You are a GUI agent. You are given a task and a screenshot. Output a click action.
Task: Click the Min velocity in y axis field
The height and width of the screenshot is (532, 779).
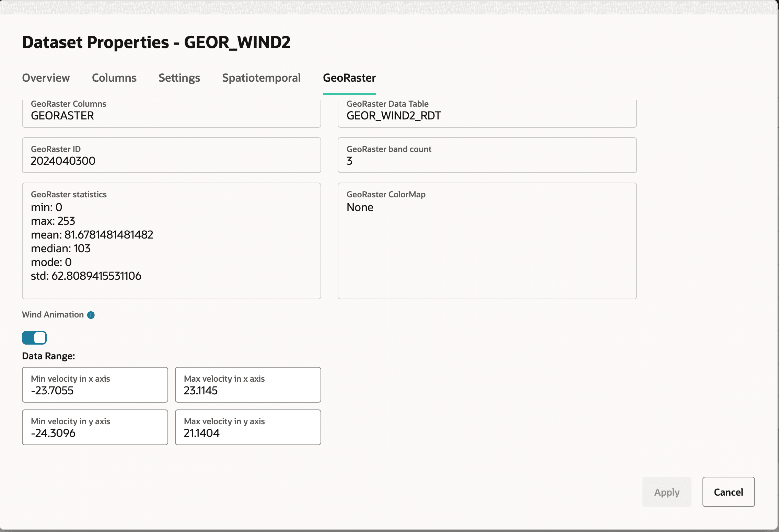95,428
